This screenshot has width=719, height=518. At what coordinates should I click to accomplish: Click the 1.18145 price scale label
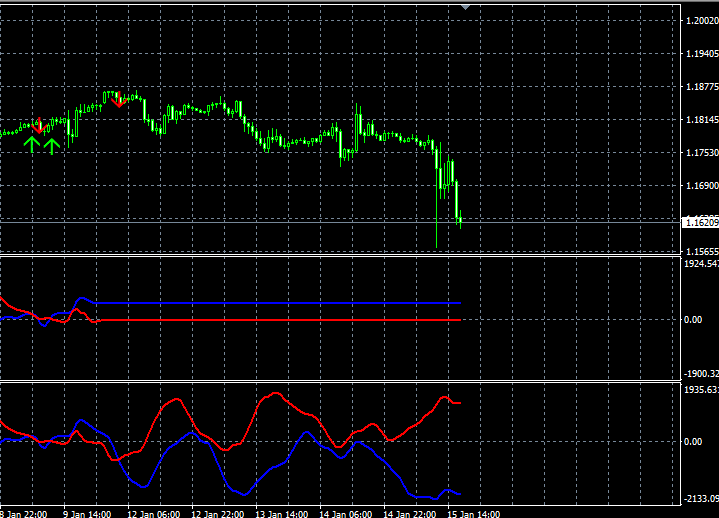tap(702, 120)
